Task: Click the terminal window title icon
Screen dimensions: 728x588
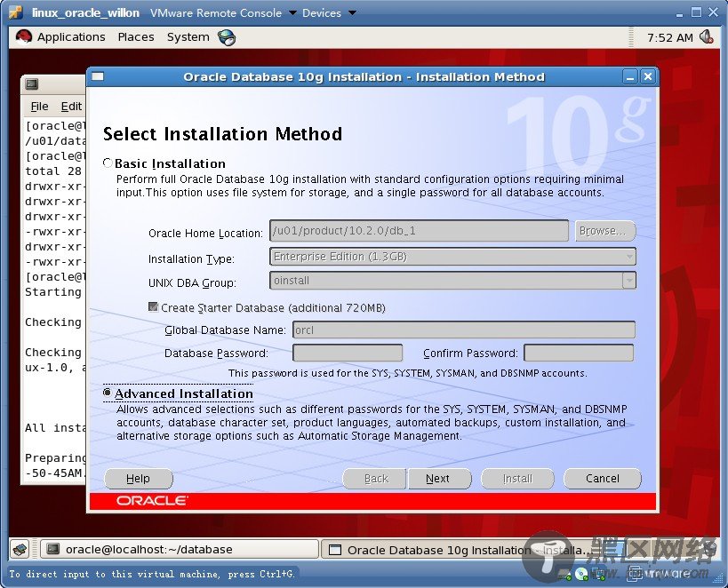Action: (32, 84)
